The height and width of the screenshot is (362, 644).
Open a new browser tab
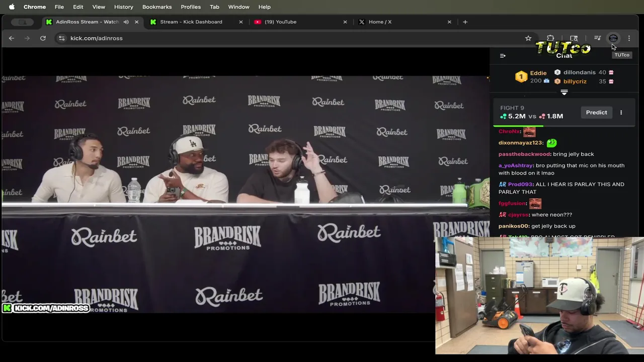(x=465, y=22)
